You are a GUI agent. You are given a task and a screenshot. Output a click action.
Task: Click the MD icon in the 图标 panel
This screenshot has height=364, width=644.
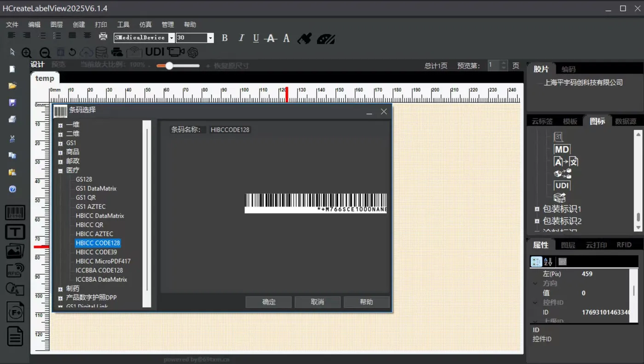coord(562,149)
